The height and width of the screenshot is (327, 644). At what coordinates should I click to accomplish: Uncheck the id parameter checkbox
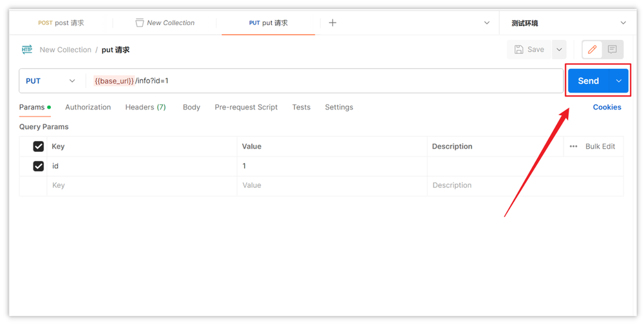(38, 166)
